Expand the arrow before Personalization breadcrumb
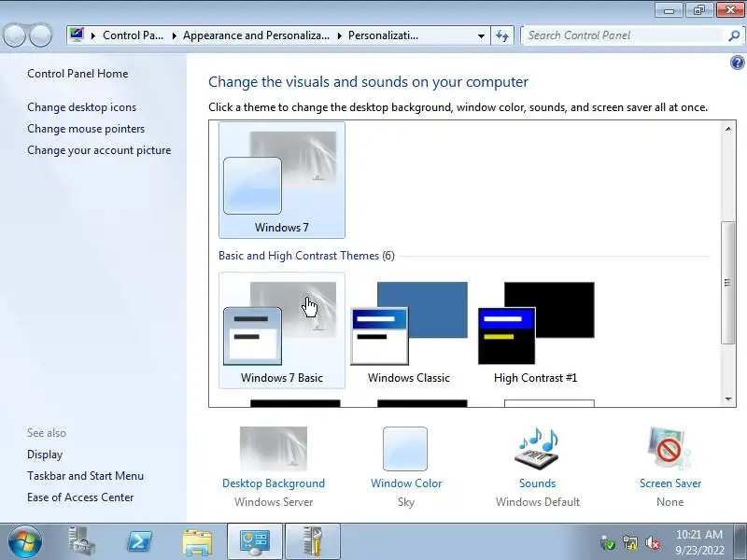Screen dimensions: 747x560 (340, 35)
